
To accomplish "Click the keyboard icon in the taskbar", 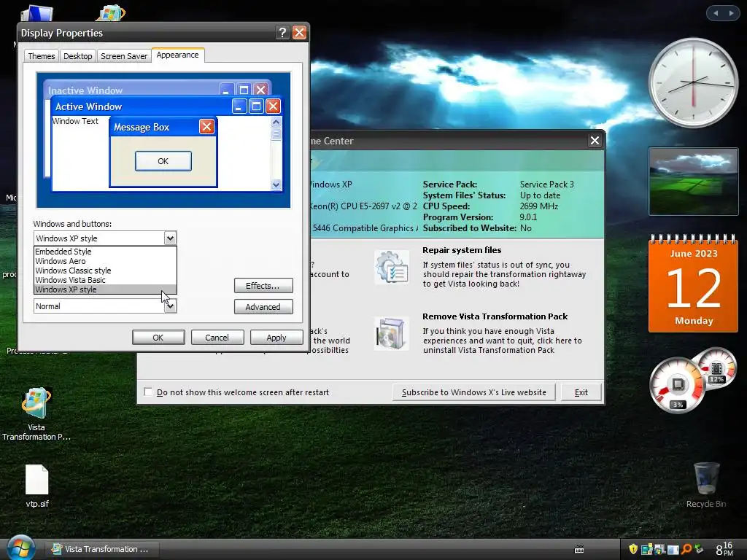I will (x=579, y=550).
